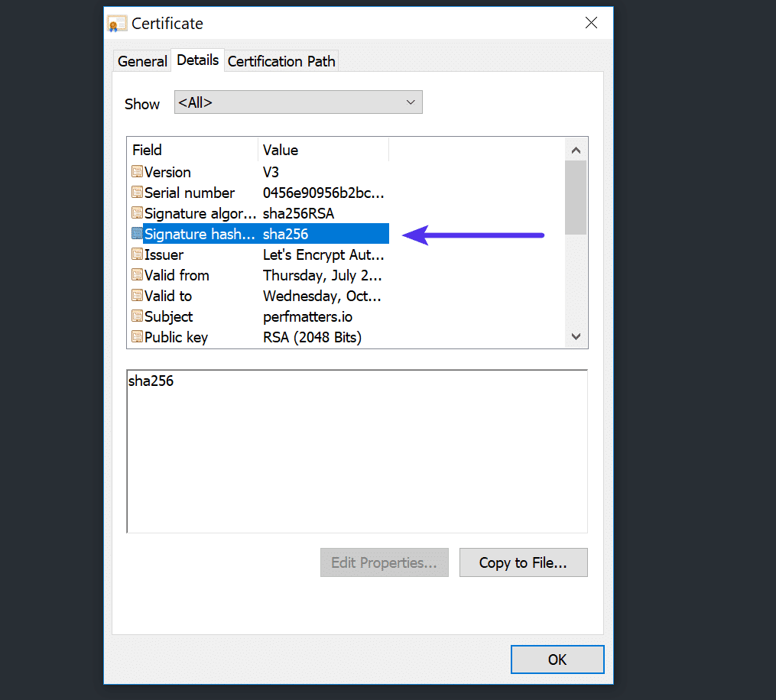The height and width of the screenshot is (700, 776).
Task: Click the Copy to File button
Action: [523, 562]
